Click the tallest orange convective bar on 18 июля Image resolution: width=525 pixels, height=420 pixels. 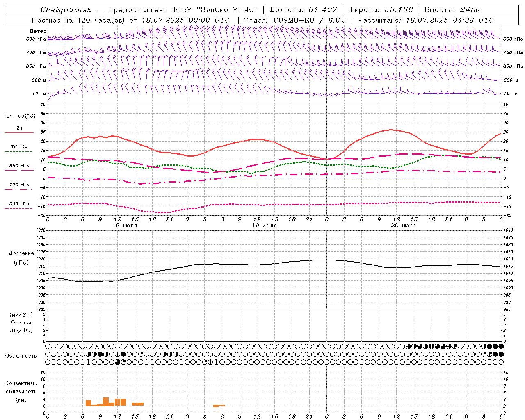(x=106, y=402)
